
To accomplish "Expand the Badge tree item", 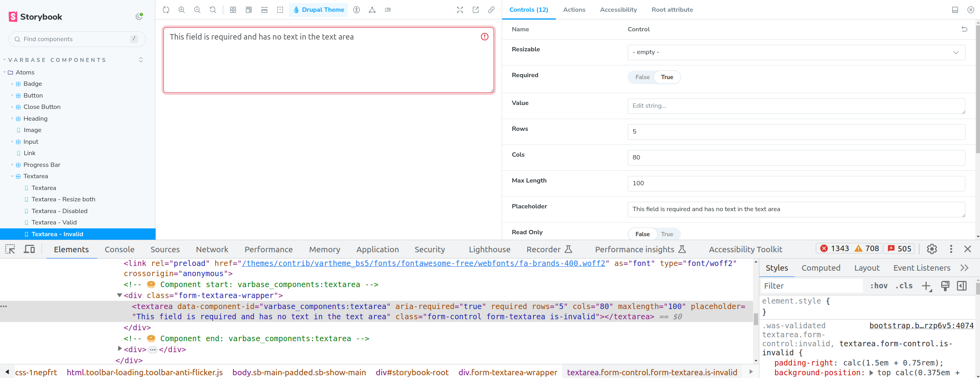I will [x=12, y=84].
